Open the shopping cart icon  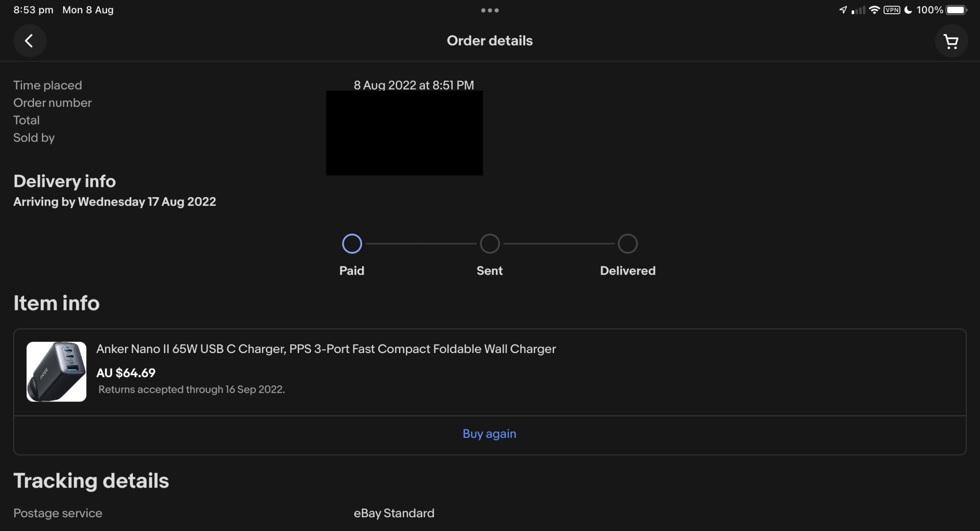coord(951,41)
